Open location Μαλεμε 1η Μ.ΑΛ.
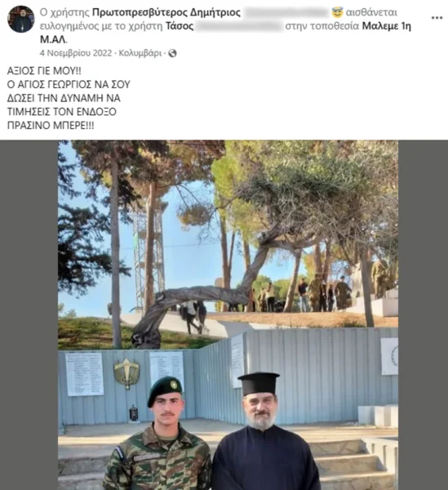 (225, 33)
